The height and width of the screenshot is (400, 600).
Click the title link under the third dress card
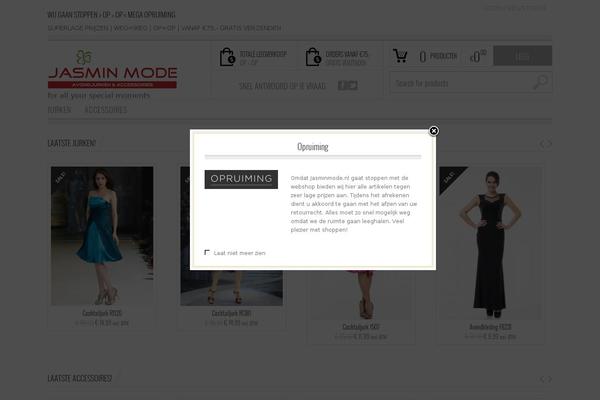(x=361, y=327)
